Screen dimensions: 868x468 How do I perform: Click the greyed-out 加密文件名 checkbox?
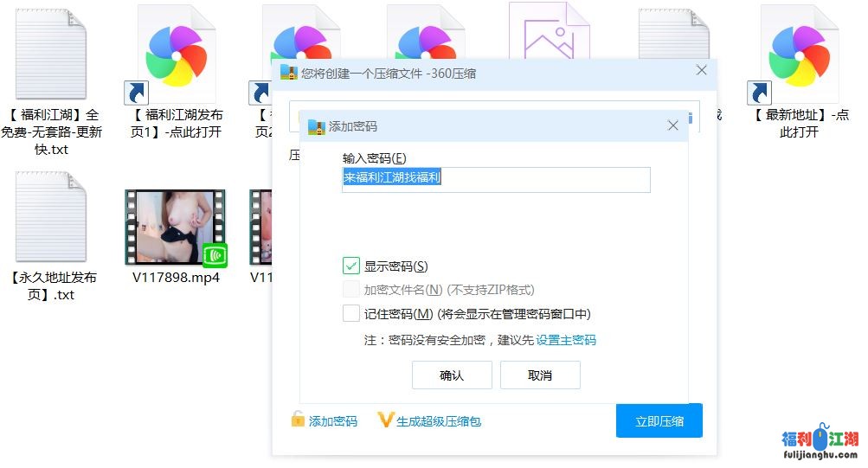coord(351,290)
